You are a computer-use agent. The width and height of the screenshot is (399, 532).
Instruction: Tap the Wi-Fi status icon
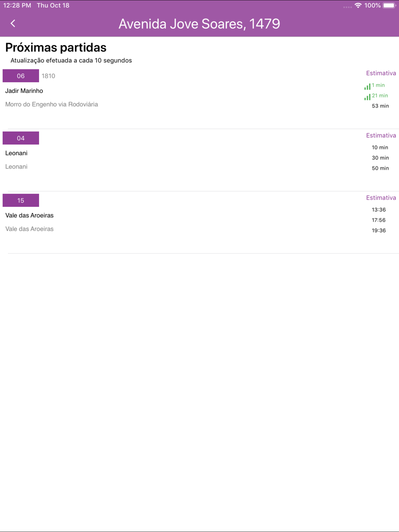pos(358,6)
